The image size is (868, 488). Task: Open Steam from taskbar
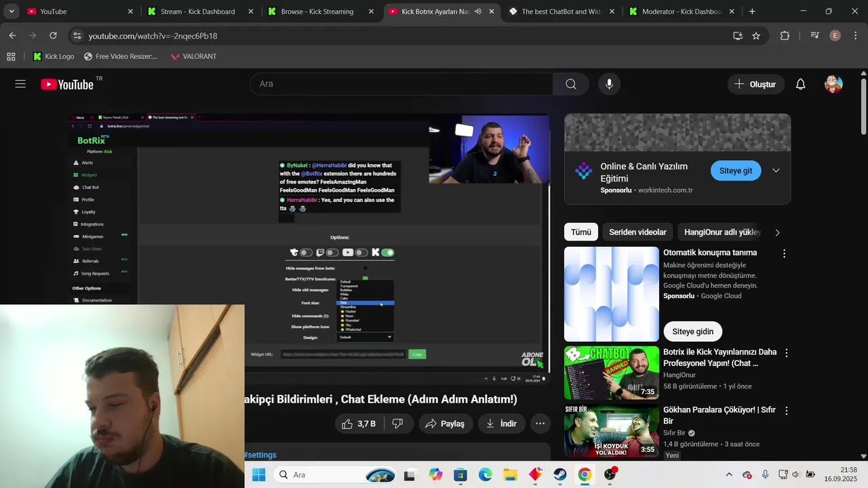pos(560,475)
